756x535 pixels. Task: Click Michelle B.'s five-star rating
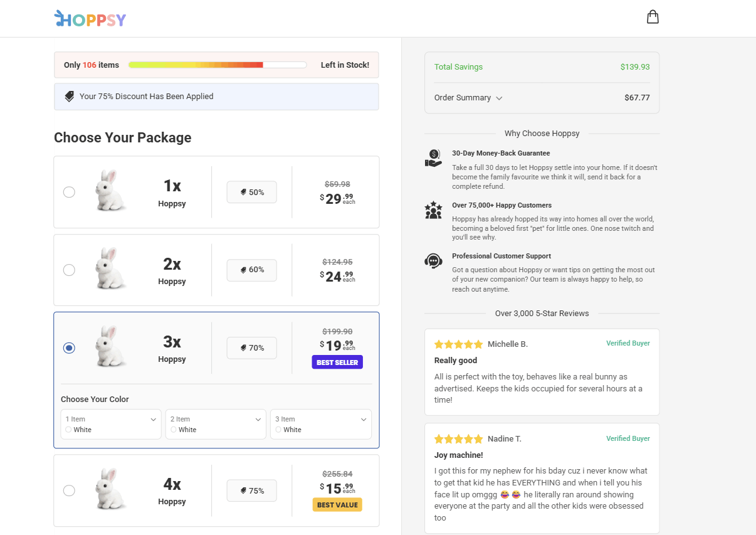point(458,344)
